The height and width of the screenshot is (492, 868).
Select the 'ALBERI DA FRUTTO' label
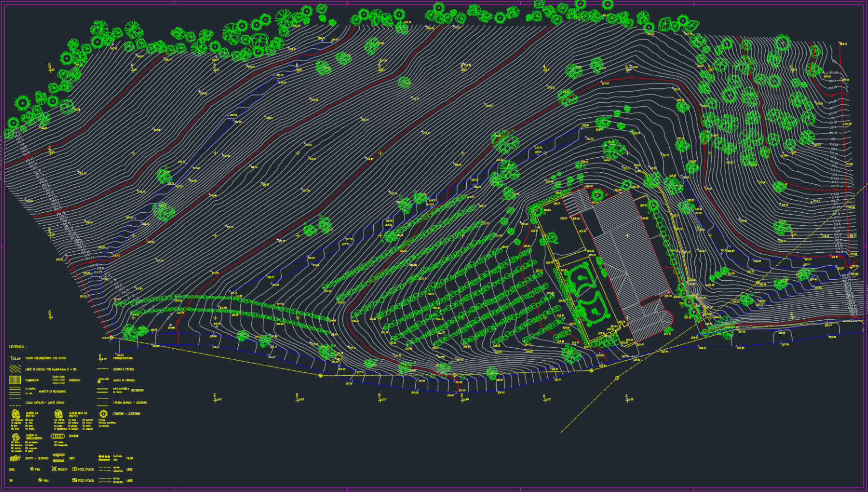click(32, 415)
